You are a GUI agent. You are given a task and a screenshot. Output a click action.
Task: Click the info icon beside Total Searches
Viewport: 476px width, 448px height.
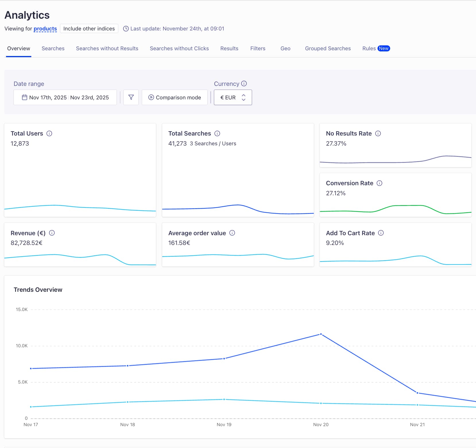[217, 133]
